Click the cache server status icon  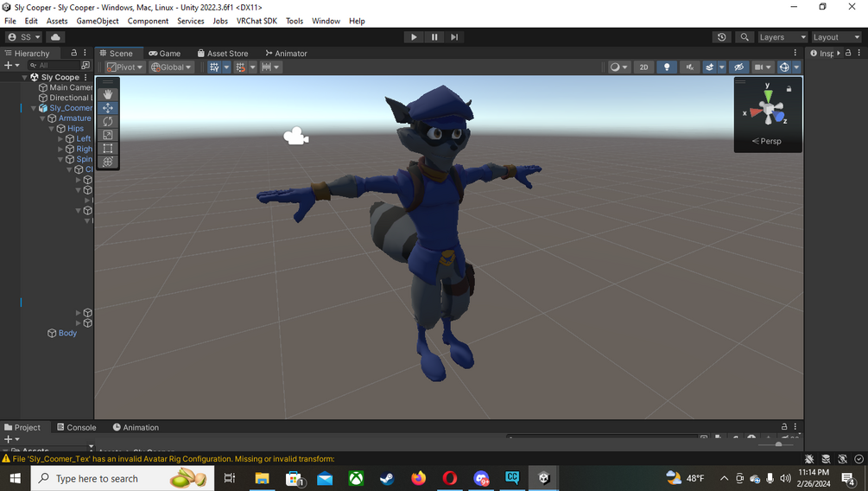pyautogui.click(x=826, y=459)
